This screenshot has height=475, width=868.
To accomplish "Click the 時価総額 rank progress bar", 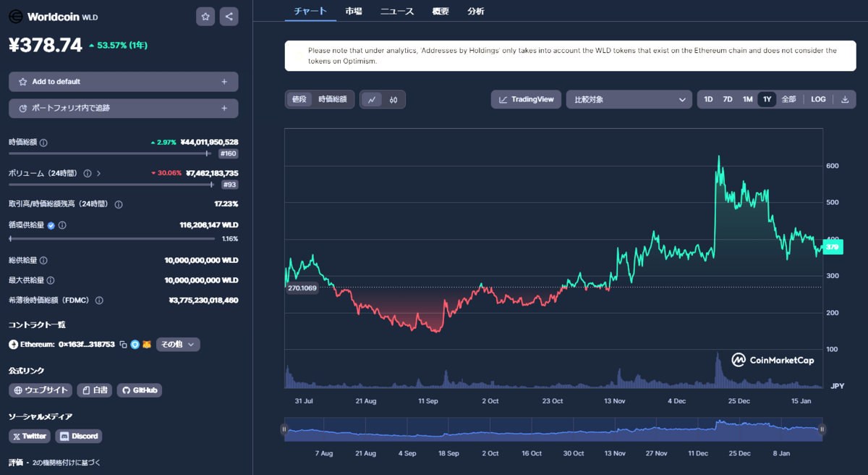I will (110, 153).
